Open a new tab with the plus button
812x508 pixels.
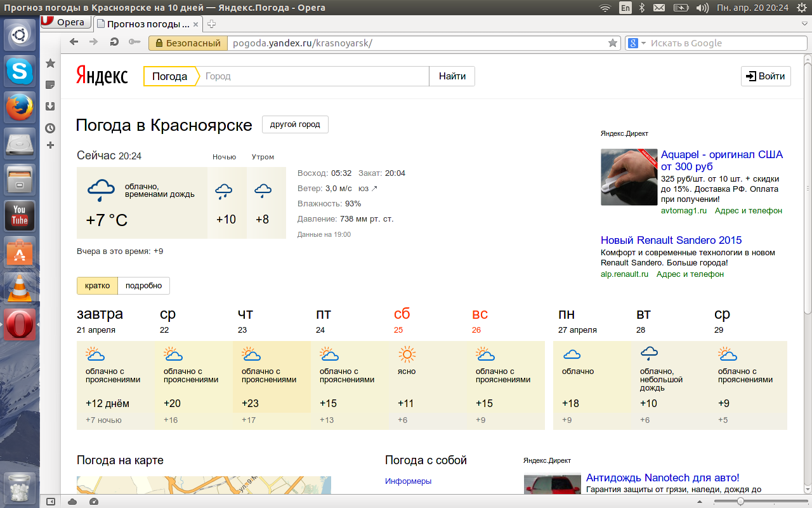tap(212, 24)
